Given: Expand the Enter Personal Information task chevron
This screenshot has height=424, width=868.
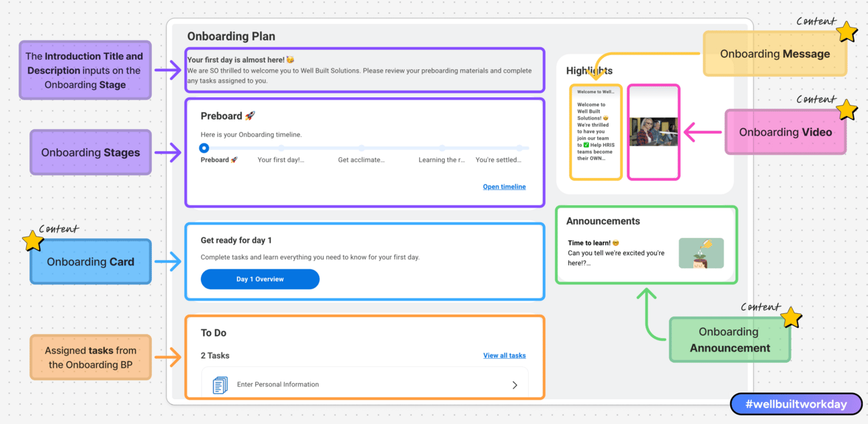Looking at the screenshot, I should click(515, 385).
